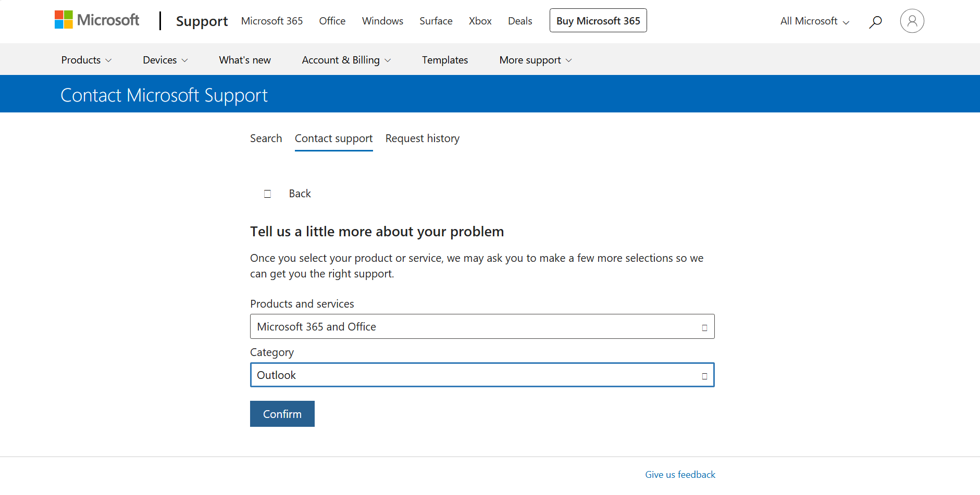
Task: Open the Surface menu item
Action: point(436,21)
